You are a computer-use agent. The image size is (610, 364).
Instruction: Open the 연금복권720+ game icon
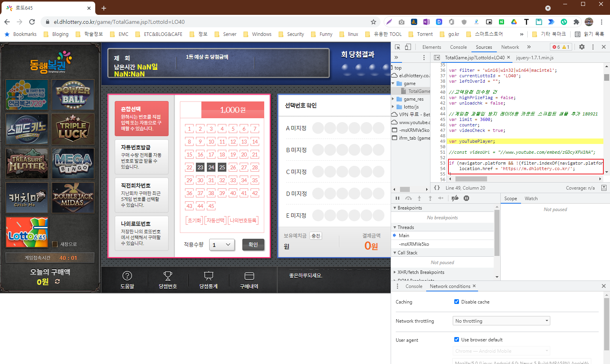(27, 95)
